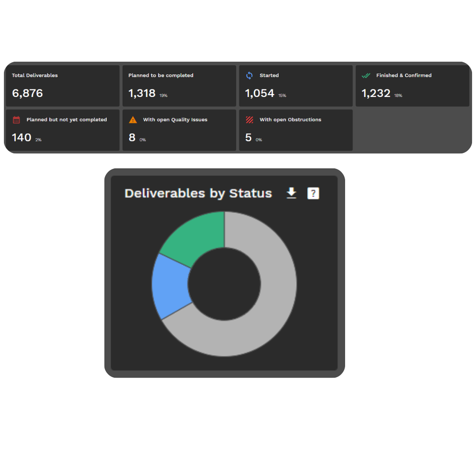This screenshot has height=476, width=476.
Task: Select the blue segment of the donut chart
Action: click(167, 286)
